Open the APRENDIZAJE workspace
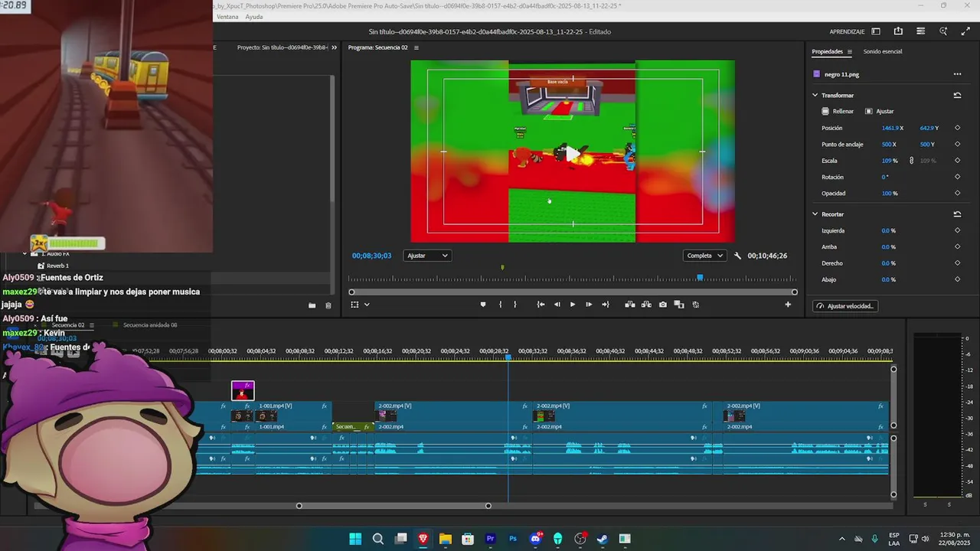 point(847,31)
